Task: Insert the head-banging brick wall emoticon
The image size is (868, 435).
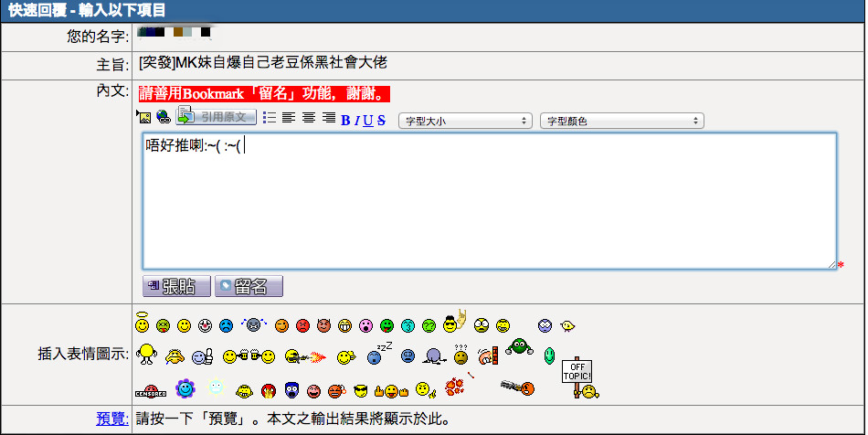Action: click(x=488, y=355)
